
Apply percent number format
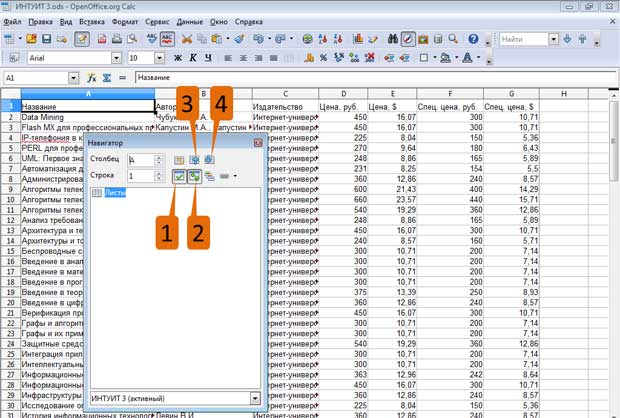[323, 58]
